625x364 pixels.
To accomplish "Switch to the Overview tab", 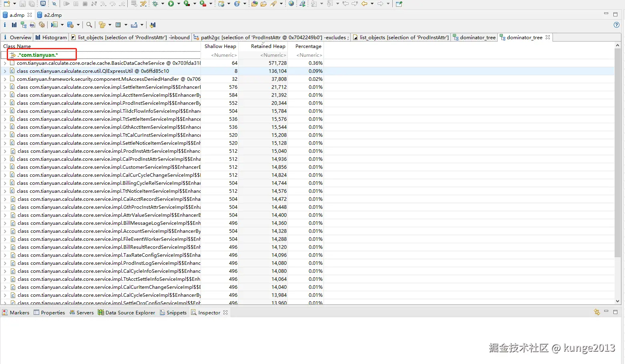I will pyautogui.click(x=17, y=37).
